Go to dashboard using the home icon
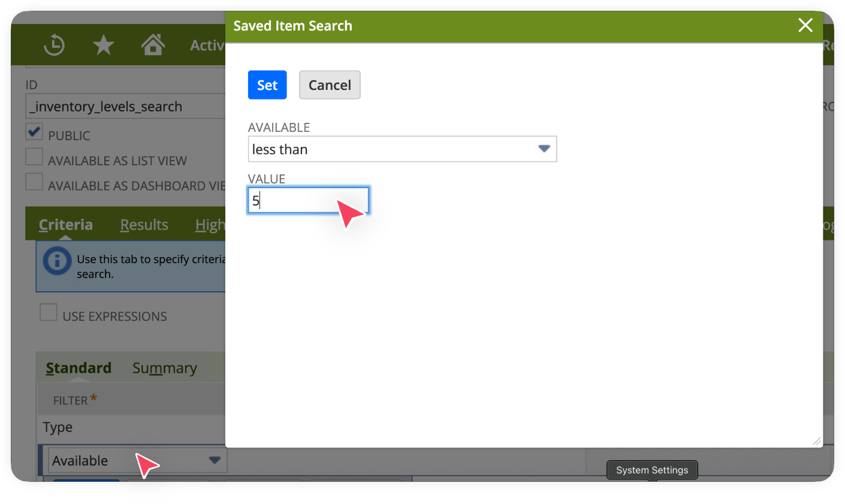The width and height of the screenshot is (845, 504). (153, 44)
